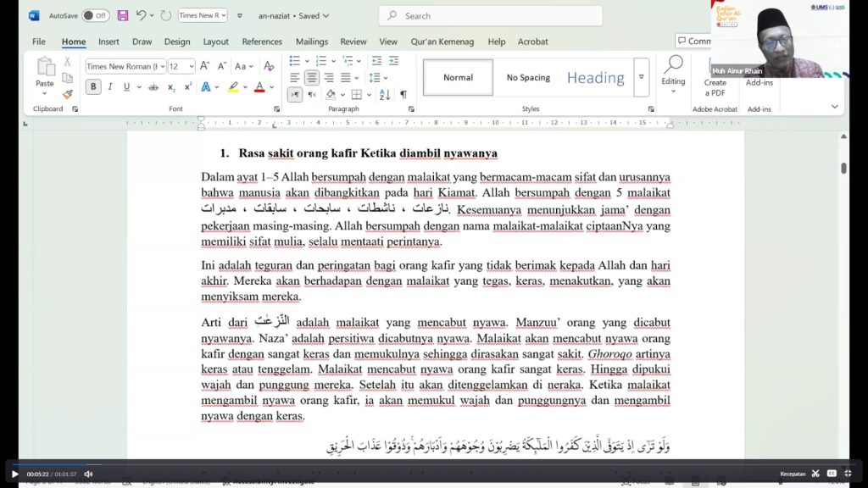Click the multilevel list icon

pyautogui.click(x=348, y=61)
